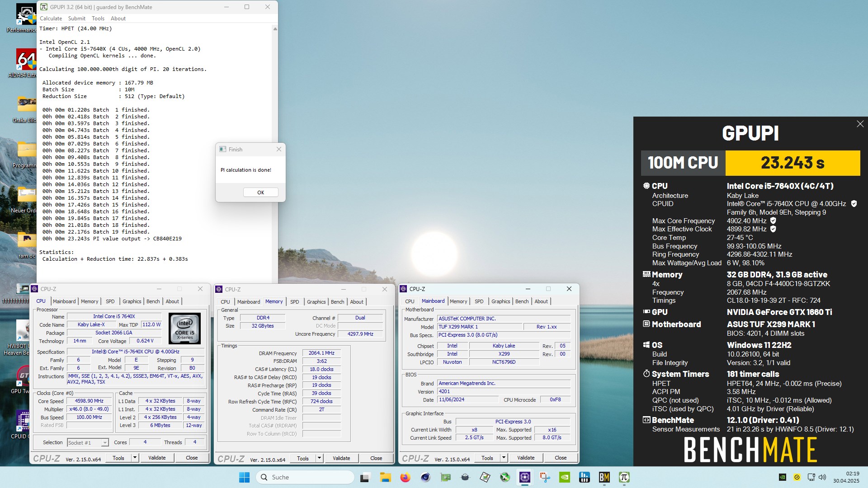This screenshot has width=868, height=488.
Task: Click Close button in CPU-Z Memory window
Action: [x=376, y=458]
